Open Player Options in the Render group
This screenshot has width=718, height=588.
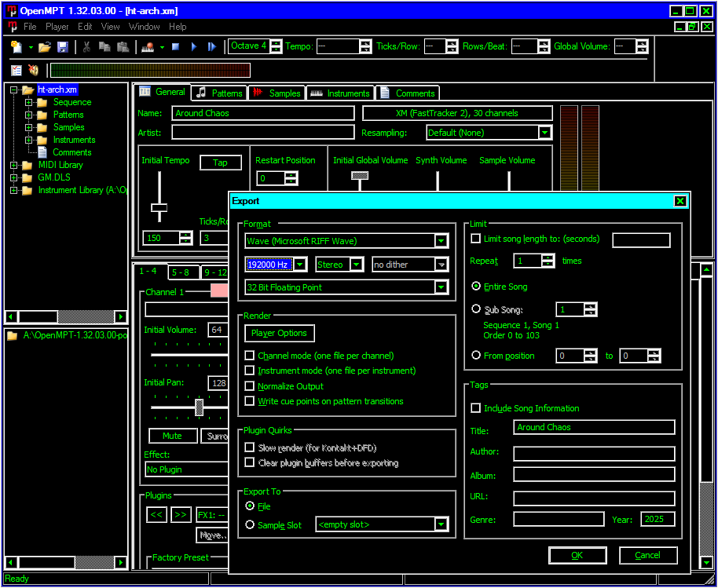[280, 333]
